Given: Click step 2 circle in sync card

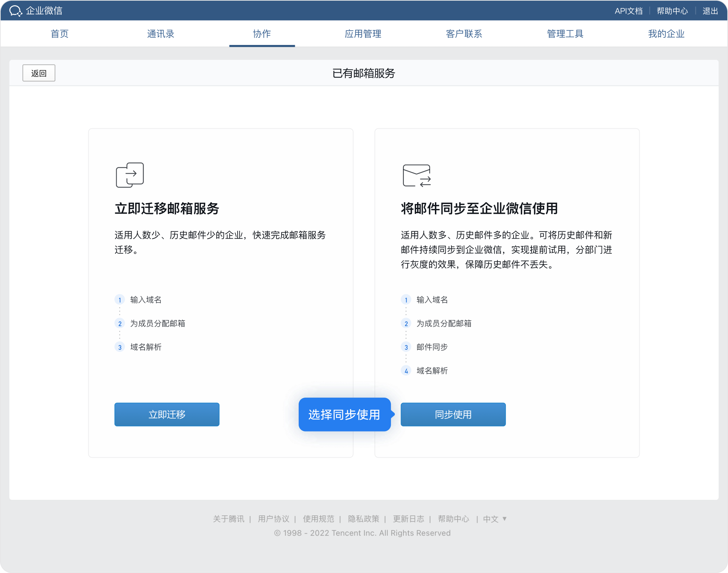Looking at the screenshot, I should (406, 324).
